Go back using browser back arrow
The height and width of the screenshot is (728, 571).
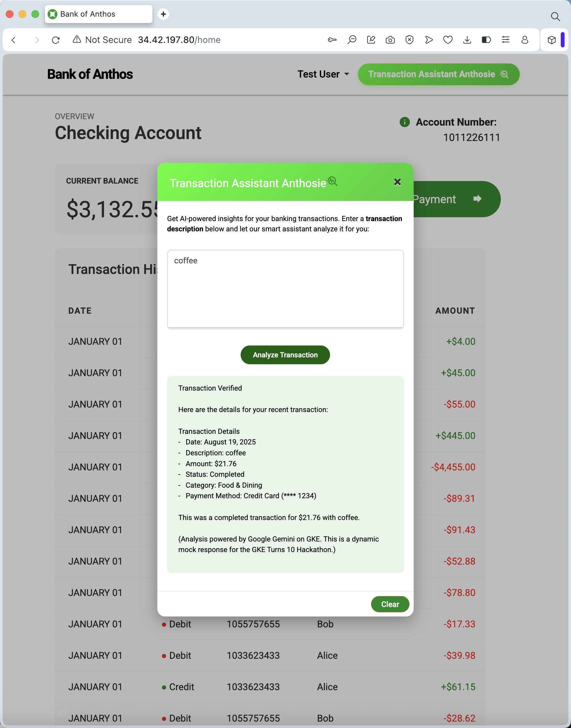(14, 40)
